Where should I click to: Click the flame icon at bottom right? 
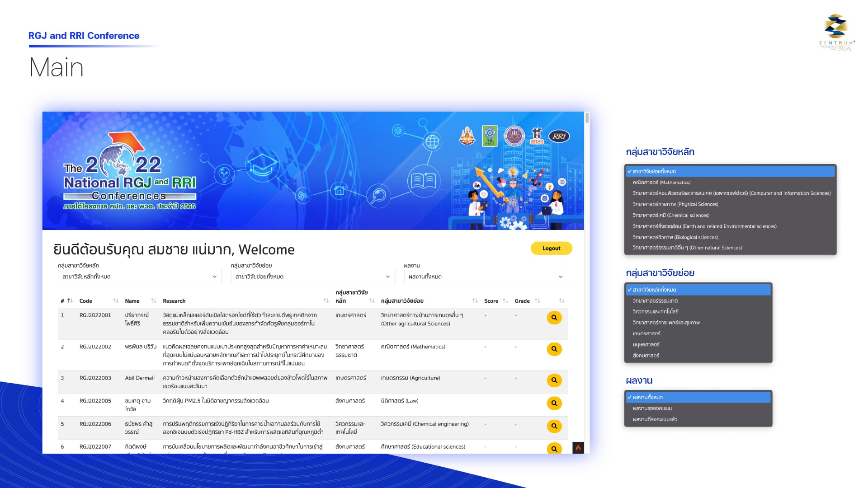[578, 448]
